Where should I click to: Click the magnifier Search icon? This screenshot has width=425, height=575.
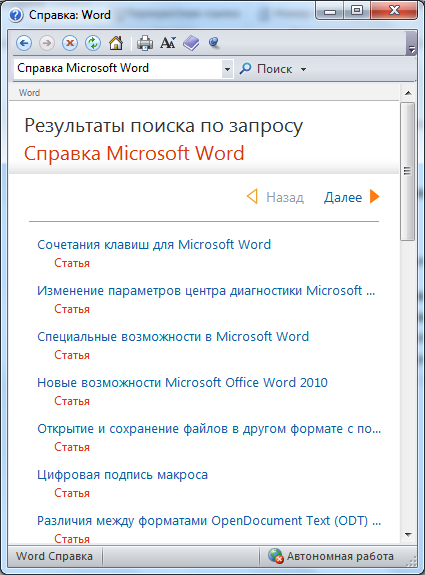245,69
